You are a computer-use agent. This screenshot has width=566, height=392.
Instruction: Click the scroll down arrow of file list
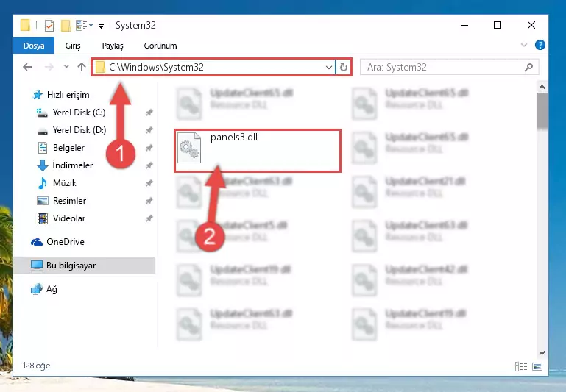click(542, 353)
